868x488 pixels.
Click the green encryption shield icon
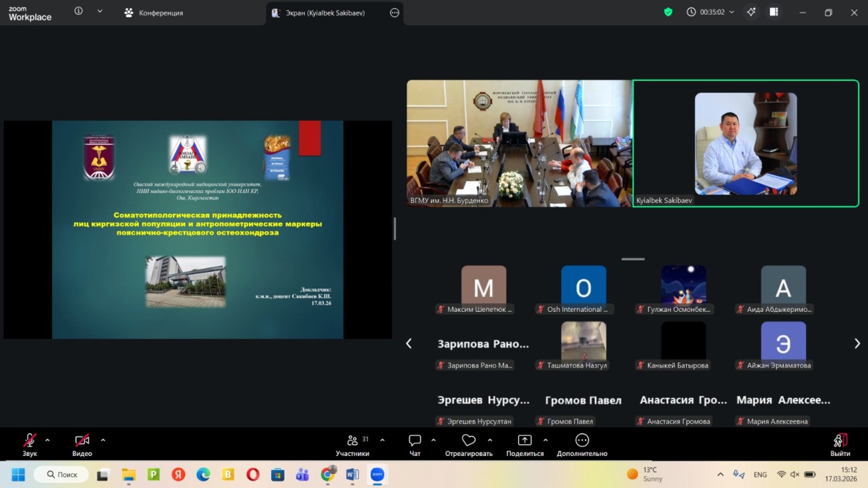(668, 12)
